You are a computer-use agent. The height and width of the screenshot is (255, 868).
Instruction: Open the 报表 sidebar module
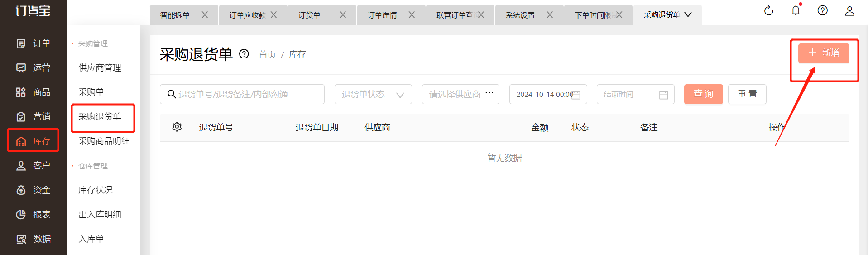point(34,215)
